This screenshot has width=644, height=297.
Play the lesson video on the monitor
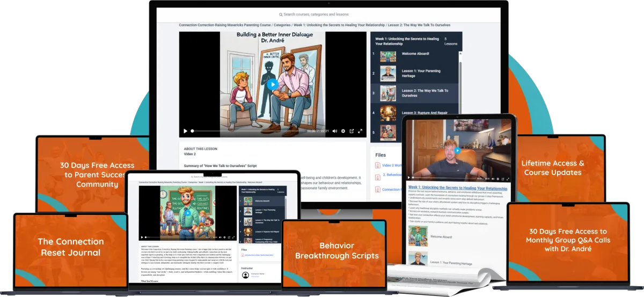pos(273,84)
